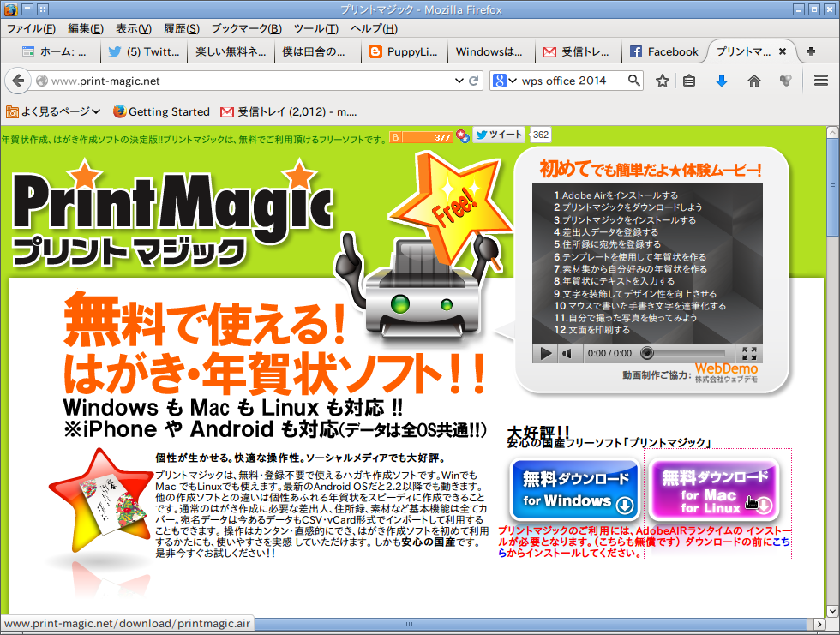This screenshot has width=840, height=635.
Task: Click the 無料ダウンロード for Windows button
Action: coord(575,489)
